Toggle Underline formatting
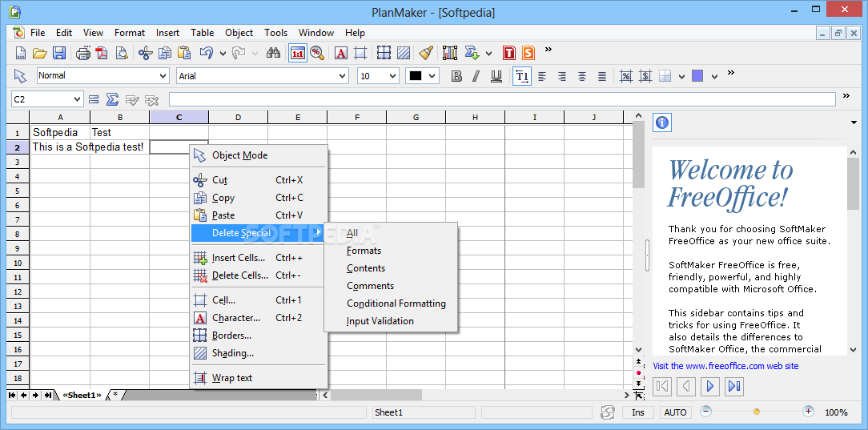Image resolution: width=868 pixels, height=430 pixels. coord(496,76)
